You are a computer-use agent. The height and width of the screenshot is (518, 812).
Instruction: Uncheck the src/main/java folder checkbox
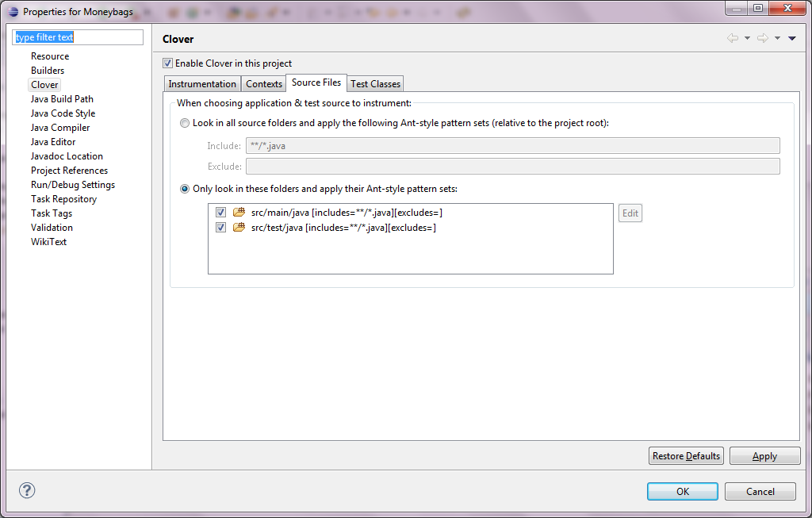coord(221,213)
